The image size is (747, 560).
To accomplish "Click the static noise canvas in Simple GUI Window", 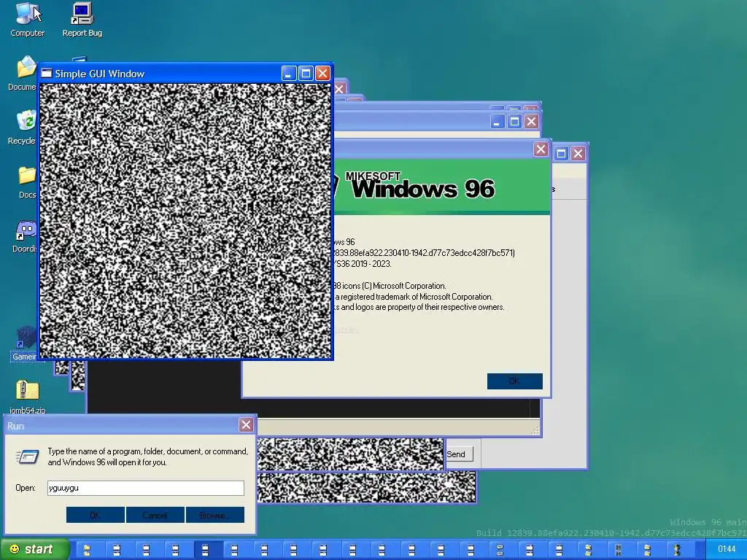I will (185, 220).
